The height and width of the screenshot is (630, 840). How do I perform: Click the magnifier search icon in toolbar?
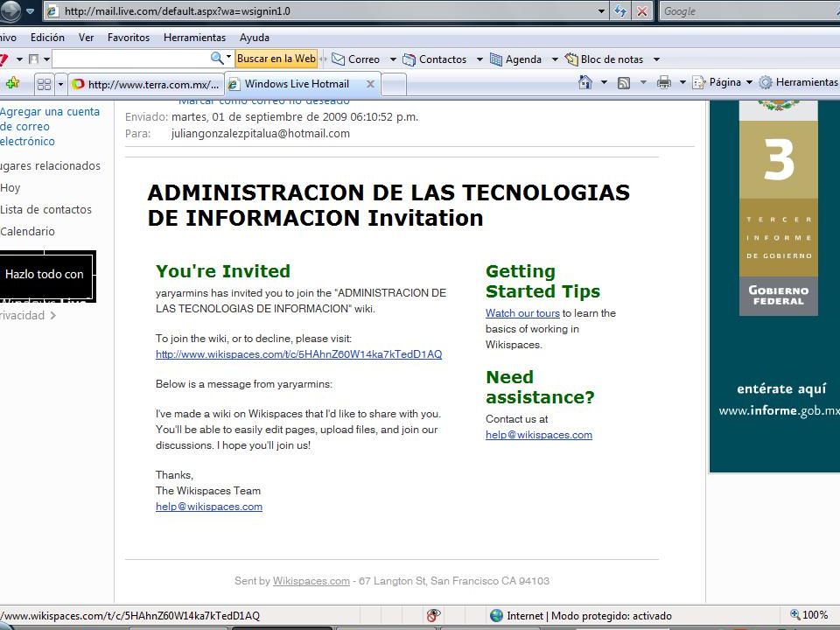217,58
